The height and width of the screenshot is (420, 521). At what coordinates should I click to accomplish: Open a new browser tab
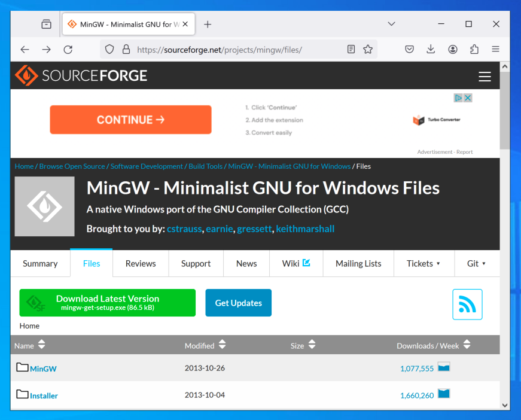tap(208, 25)
